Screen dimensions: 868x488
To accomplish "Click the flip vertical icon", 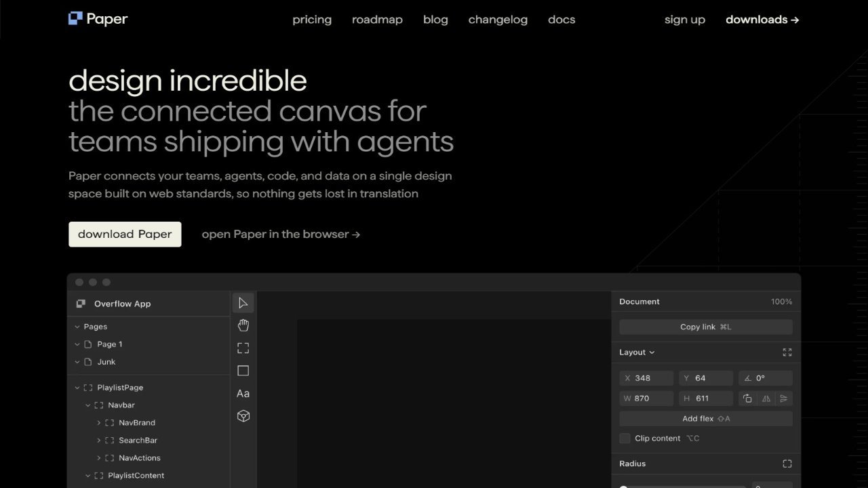I will 784,399.
